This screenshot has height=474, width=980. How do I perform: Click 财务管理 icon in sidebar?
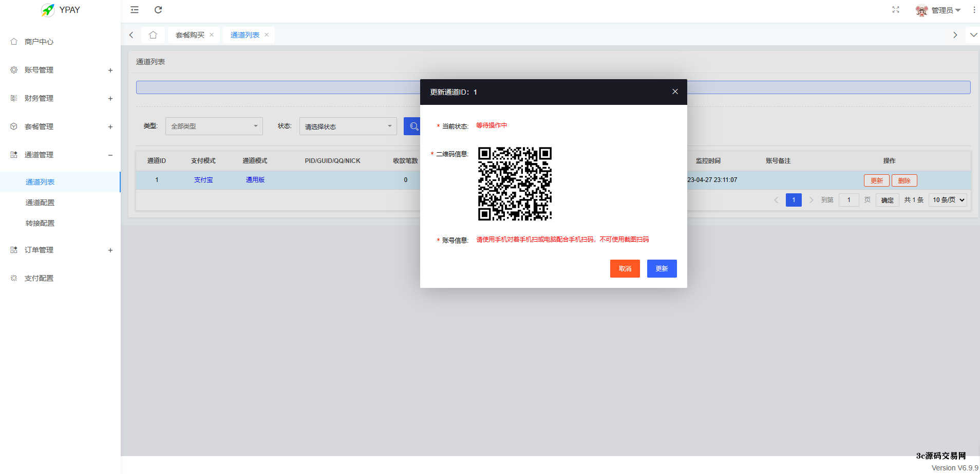click(14, 98)
